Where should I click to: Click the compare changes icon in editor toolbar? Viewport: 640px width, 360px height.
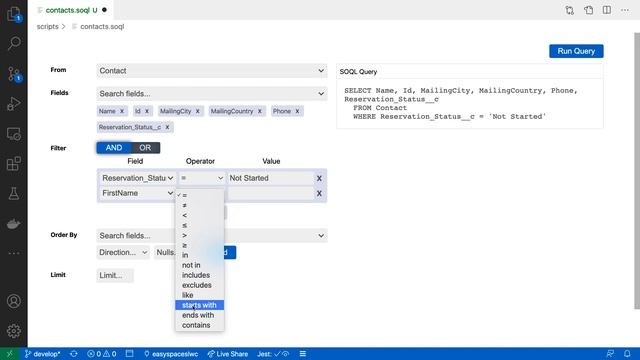click(x=570, y=10)
